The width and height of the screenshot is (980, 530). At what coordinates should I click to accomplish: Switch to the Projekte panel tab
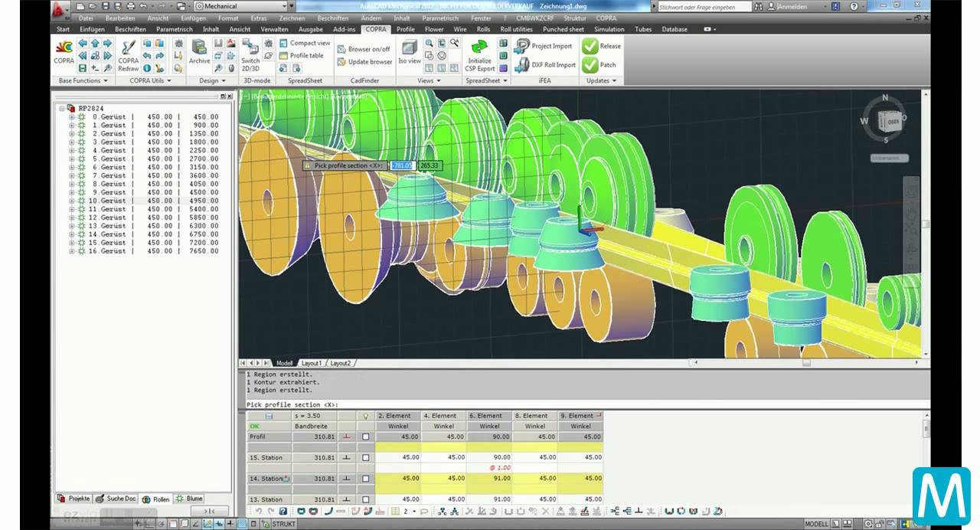tap(75, 499)
